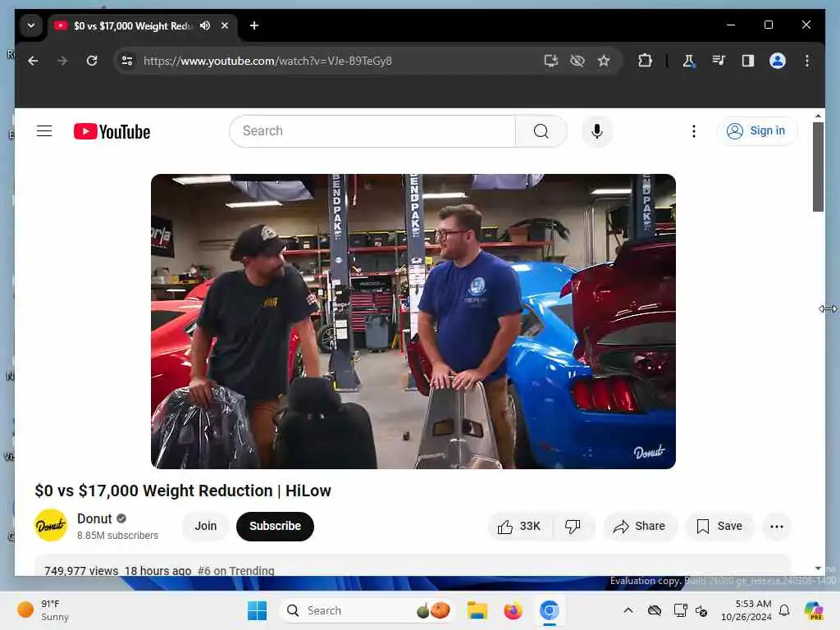This screenshot has height=630, width=840.
Task: Open Chrome Labs flask icon
Action: pos(688,61)
